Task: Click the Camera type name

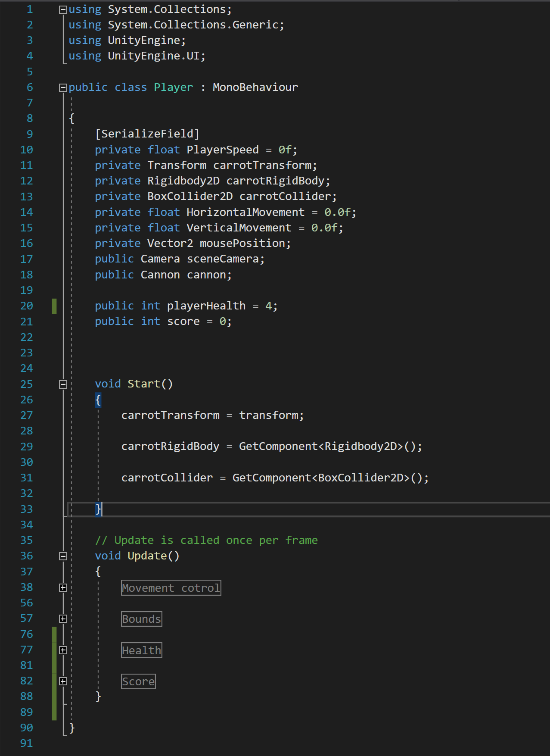Action: pos(160,259)
